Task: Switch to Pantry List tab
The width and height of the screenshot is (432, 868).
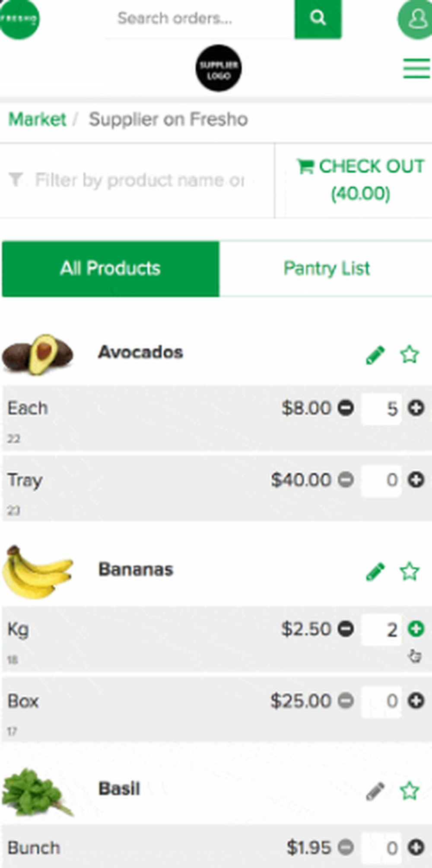Action: tap(326, 268)
